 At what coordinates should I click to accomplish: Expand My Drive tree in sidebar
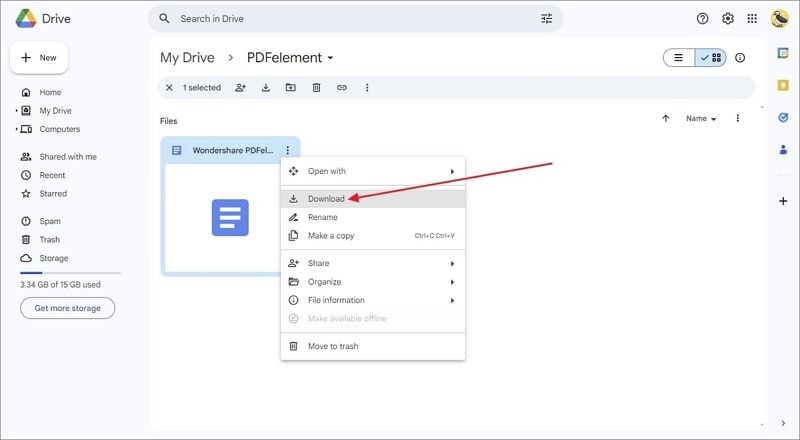[x=16, y=111]
